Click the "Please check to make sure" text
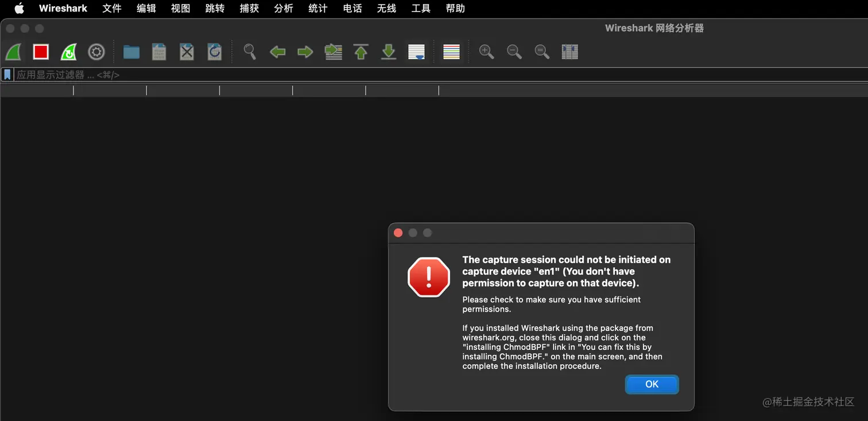The width and height of the screenshot is (868, 421). [x=552, y=304]
